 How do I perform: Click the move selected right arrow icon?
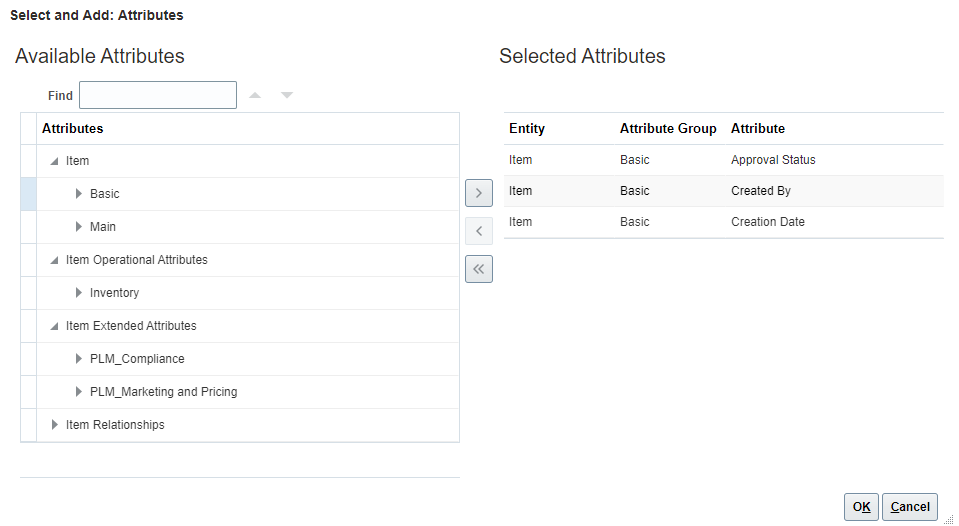coord(479,193)
